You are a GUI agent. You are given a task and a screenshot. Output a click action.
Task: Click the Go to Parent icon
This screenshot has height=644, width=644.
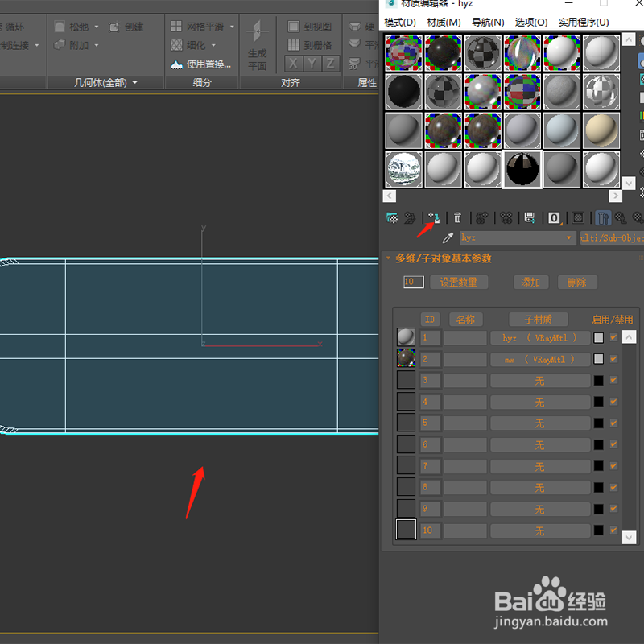621,217
